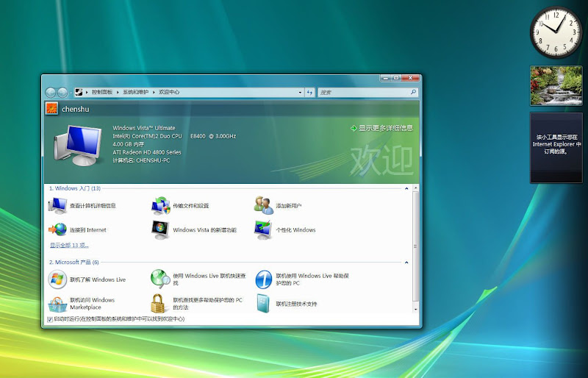The image size is (588, 378).
Task: Click the Internet Explorer feeds gadget
Action: click(556, 148)
